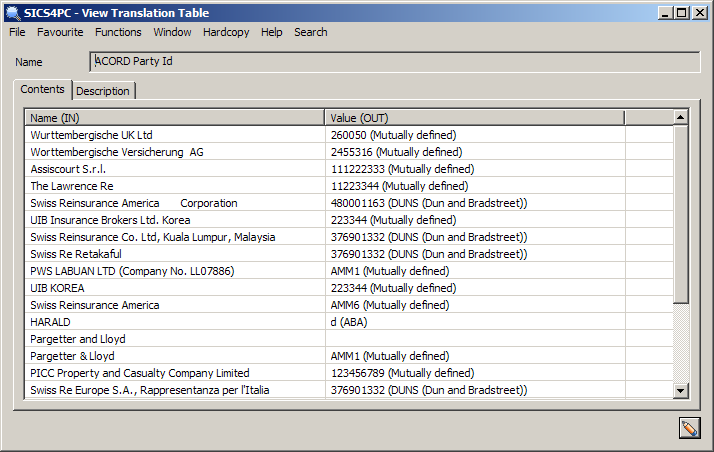Switch to the Description tab
714x452 pixels.
coord(103,91)
